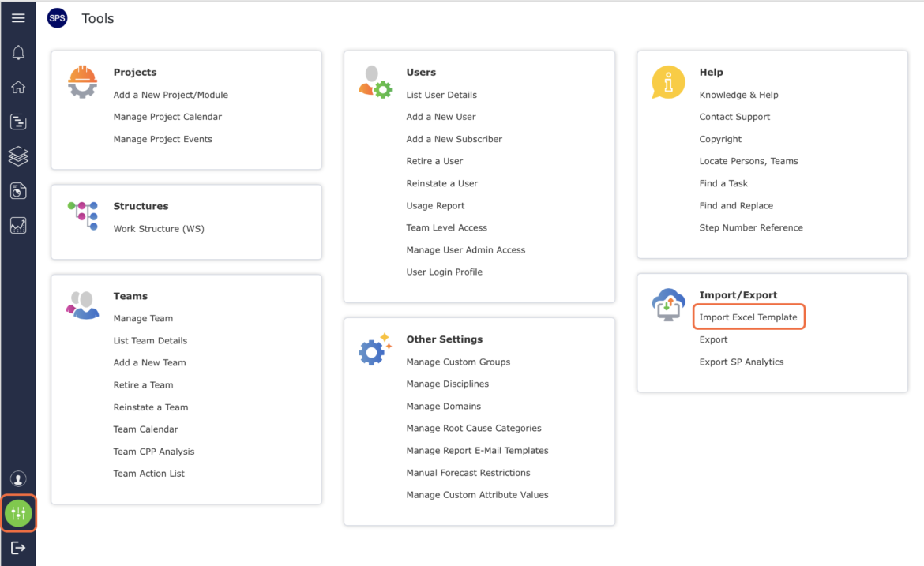Open List User Details
The width and height of the screenshot is (924, 566).
tap(441, 95)
